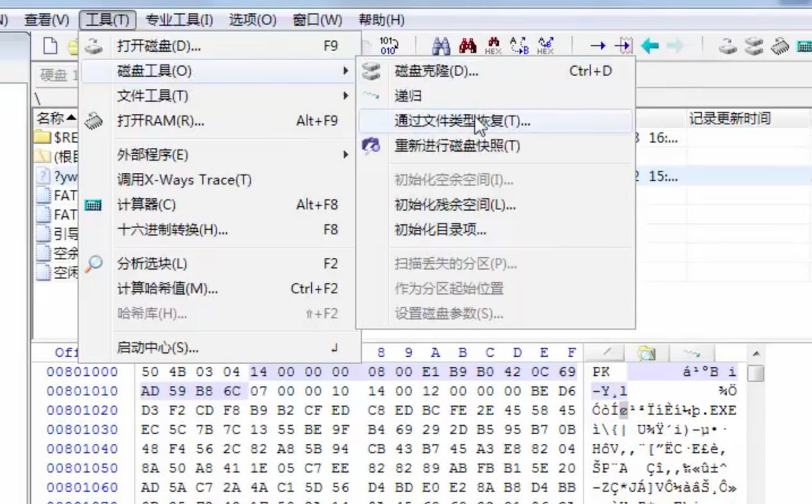Screen dimensions: 812x504
Task: Click the New File blank page icon
Action: tap(54, 46)
